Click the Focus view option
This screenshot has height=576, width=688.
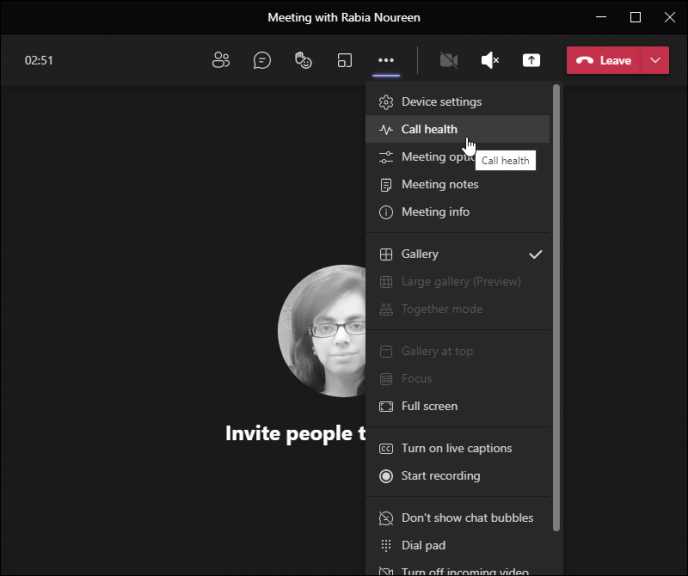tap(457, 379)
